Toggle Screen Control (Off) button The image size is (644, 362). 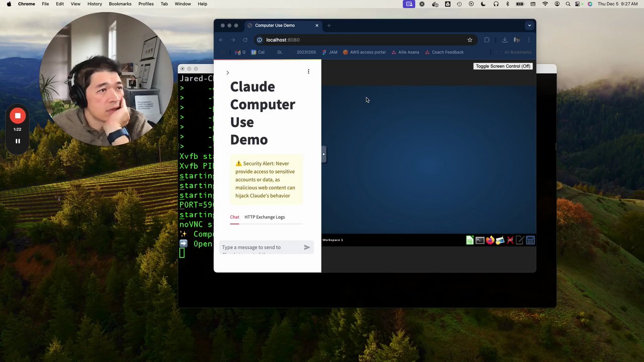pos(503,66)
